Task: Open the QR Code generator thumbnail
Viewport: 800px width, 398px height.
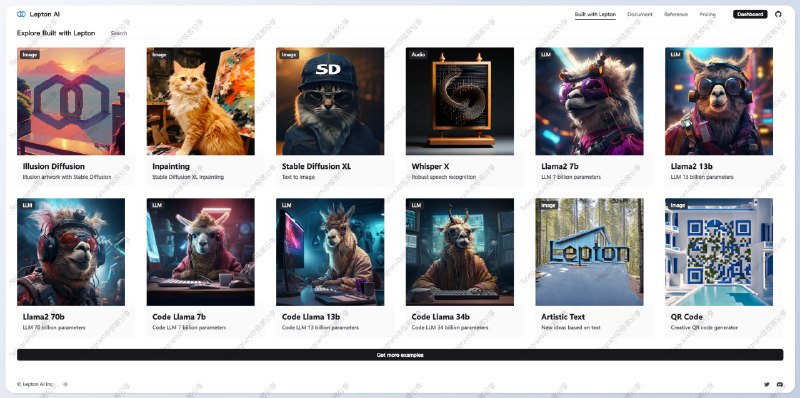Action: point(719,252)
